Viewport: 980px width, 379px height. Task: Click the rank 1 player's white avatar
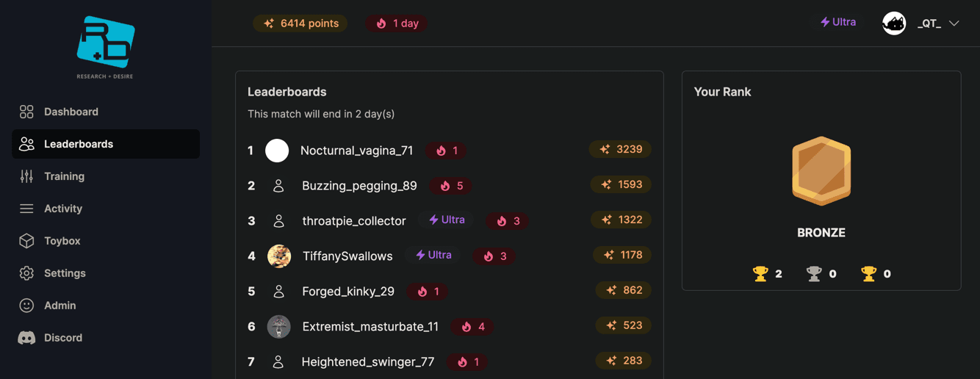click(277, 151)
